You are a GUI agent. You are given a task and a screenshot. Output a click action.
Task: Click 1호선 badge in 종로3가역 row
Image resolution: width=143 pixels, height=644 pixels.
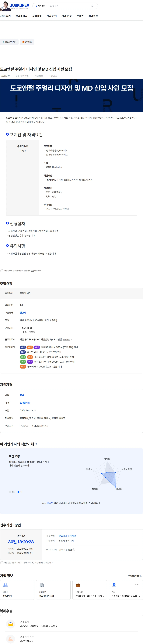23,347
